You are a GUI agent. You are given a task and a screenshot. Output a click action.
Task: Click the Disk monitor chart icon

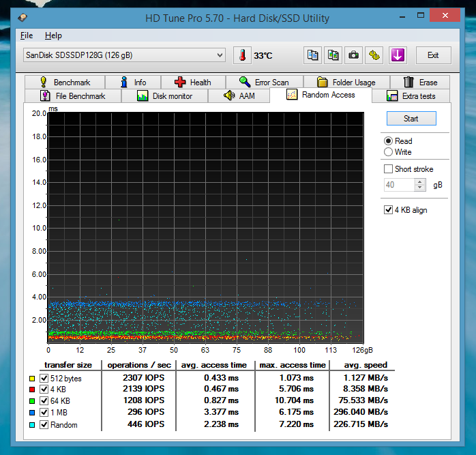coord(143,96)
